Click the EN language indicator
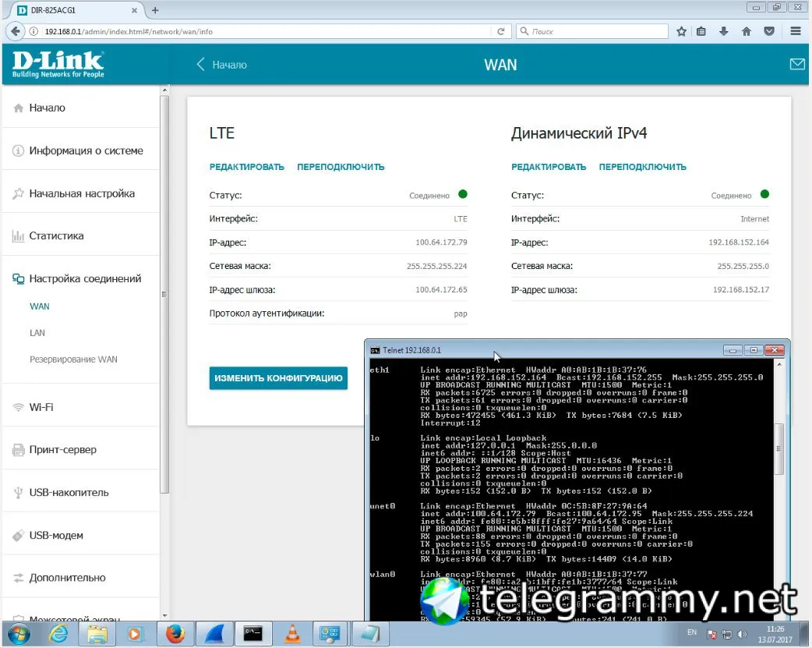Viewport: 812px width, 648px height. tap(692, 632)
